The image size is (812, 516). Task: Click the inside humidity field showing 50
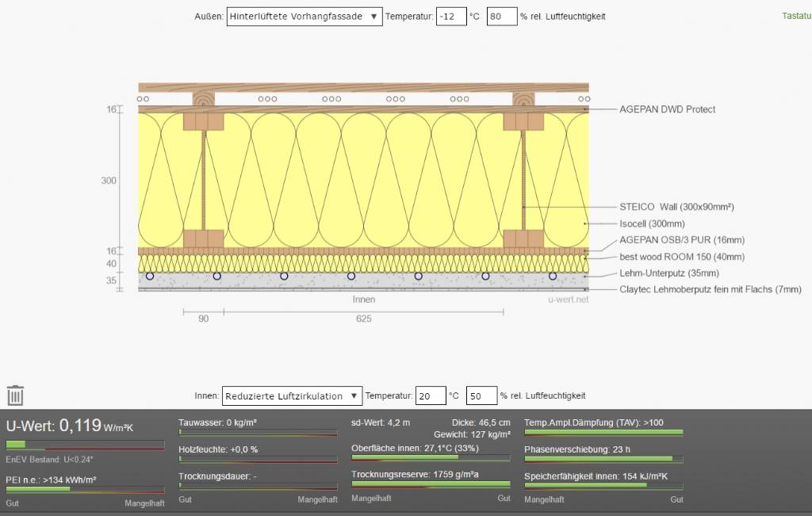[481, 396]
